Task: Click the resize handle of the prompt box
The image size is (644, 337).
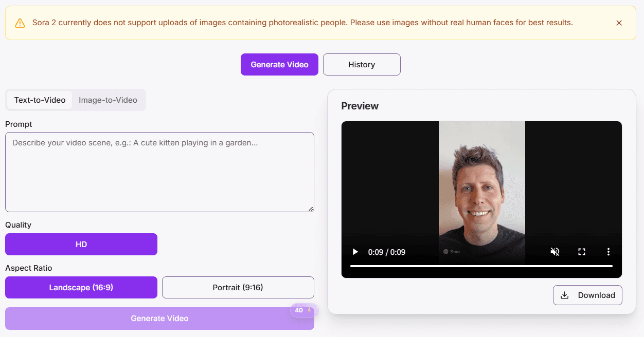Action: tap(311, 209)
